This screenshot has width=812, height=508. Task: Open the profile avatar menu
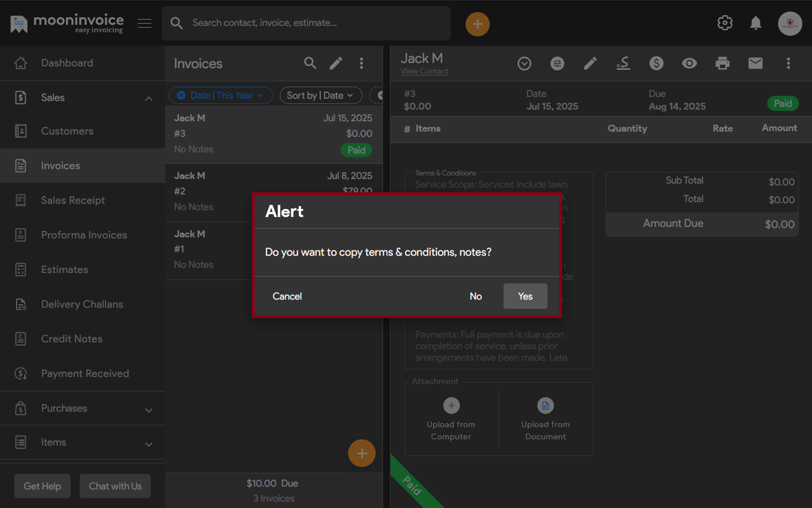(790, 23)
